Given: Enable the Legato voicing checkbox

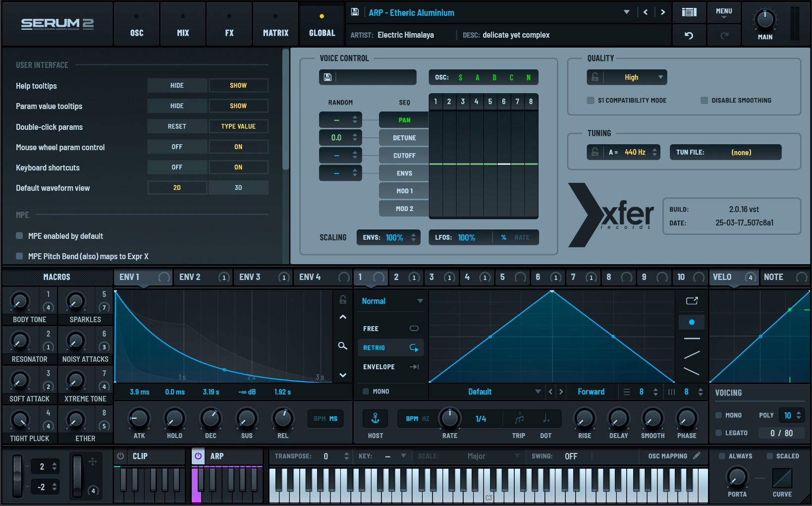Looking at the screenshot, I should pos(719,433).
